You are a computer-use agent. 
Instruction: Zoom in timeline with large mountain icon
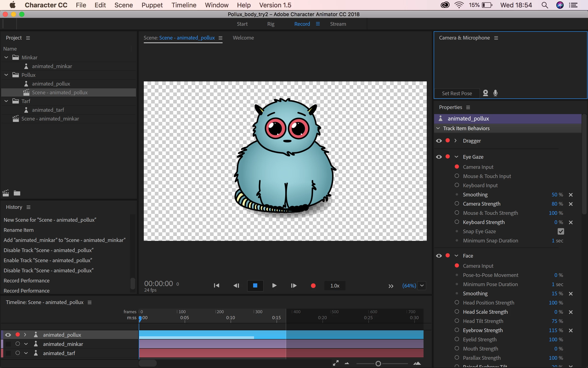[x=417, y=363]
